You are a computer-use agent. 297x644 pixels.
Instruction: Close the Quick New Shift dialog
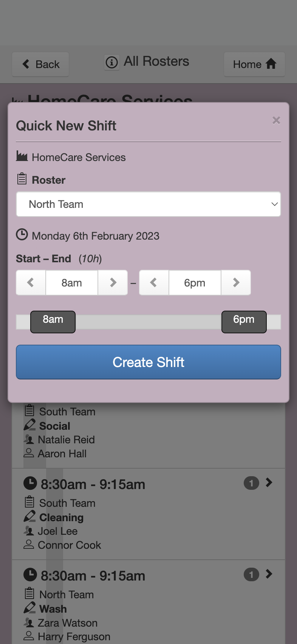pos(276,120)
